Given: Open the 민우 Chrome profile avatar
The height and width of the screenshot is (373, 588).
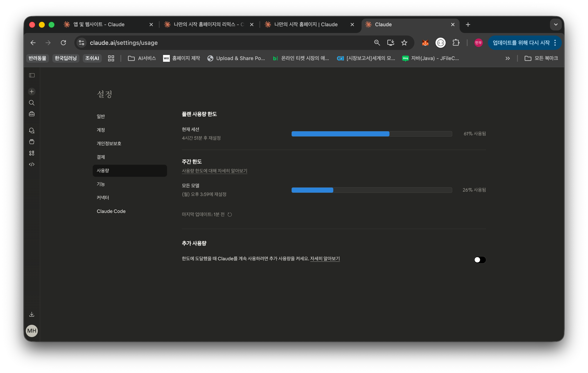Looking at the screenshot, I should pyautogui.click(x=478, y=43).
